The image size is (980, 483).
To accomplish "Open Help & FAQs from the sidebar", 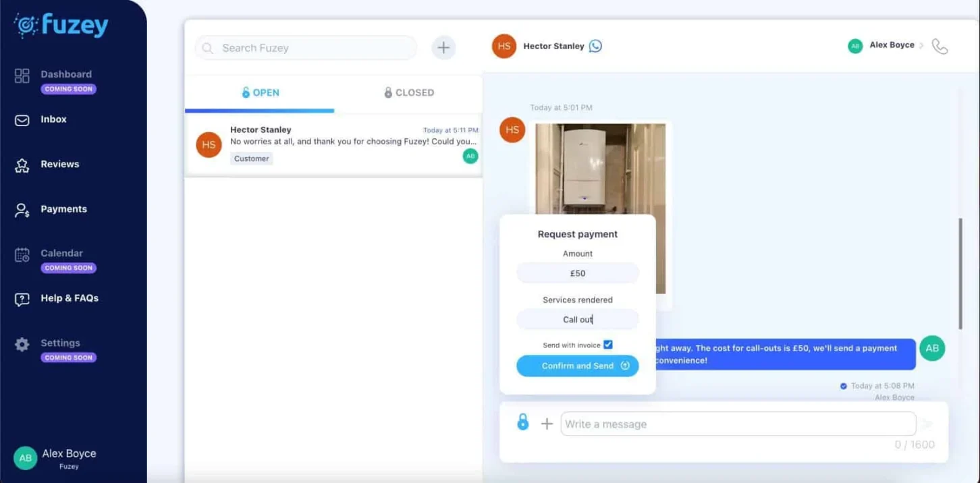I will pos(70,298).
